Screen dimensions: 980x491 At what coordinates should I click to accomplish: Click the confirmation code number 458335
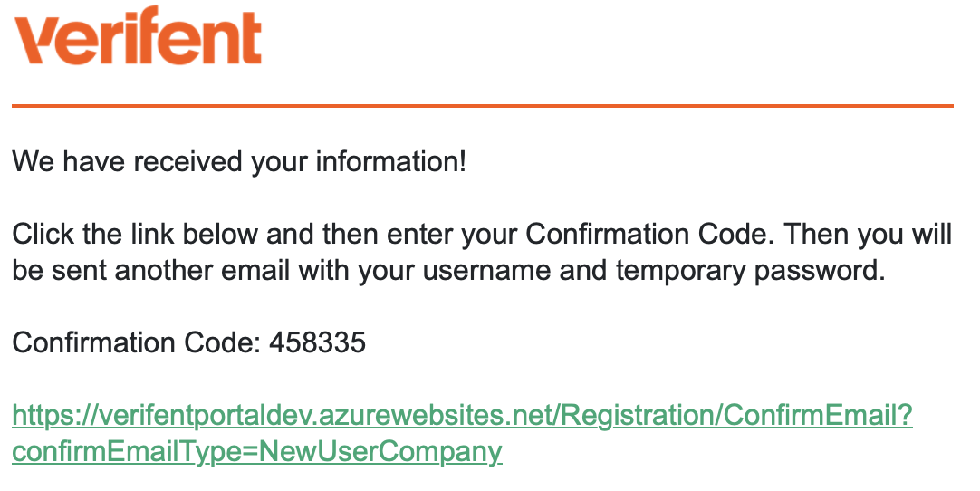(317, 343)
